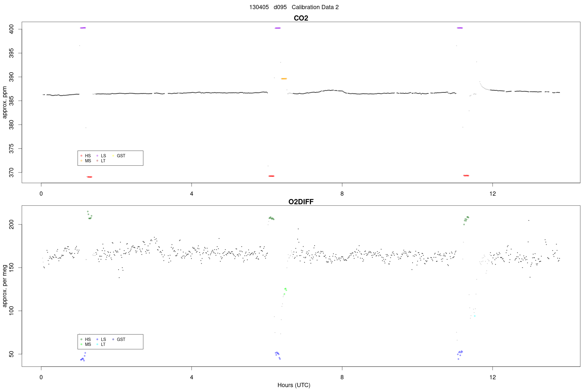Click the 150 tick label on the O2DIFF y-axis
Screen dimensions: 588x392
point(11,268)
